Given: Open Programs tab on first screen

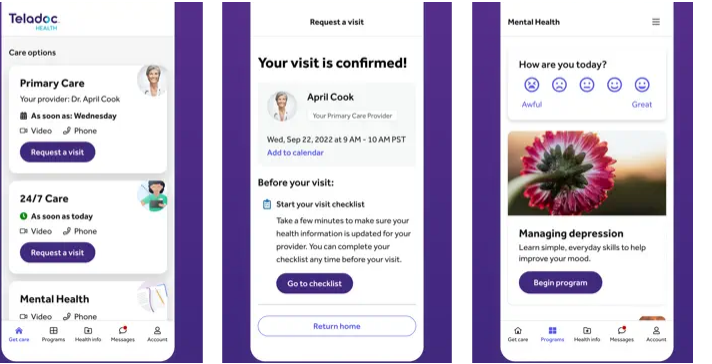Looking at the screenshot, I should click(53, 334).
